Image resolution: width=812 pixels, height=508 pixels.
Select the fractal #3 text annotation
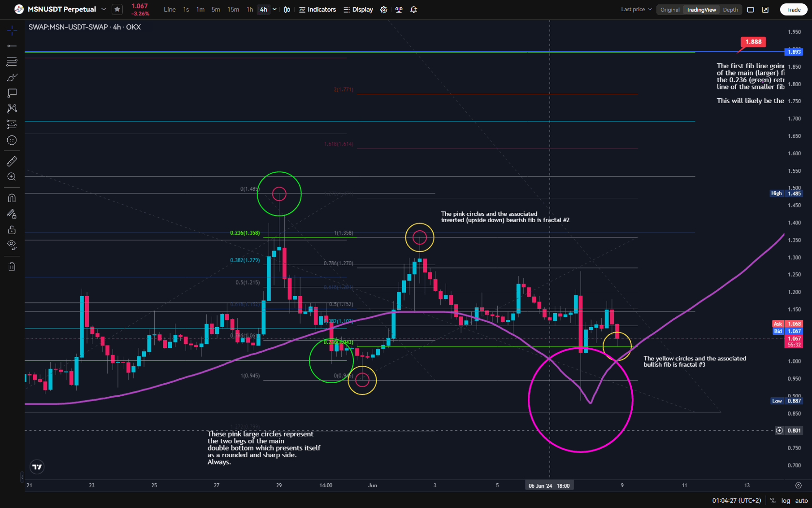695,361
